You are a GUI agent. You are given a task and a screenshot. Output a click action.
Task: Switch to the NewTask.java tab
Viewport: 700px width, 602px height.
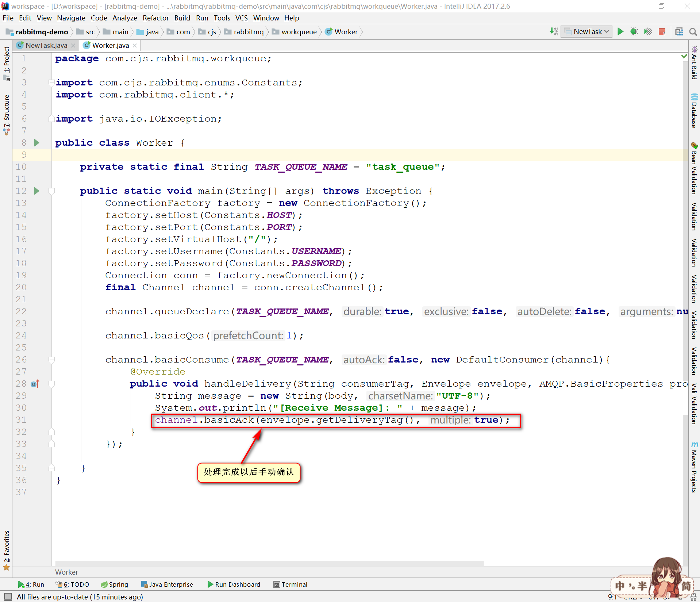pos(46,45)
